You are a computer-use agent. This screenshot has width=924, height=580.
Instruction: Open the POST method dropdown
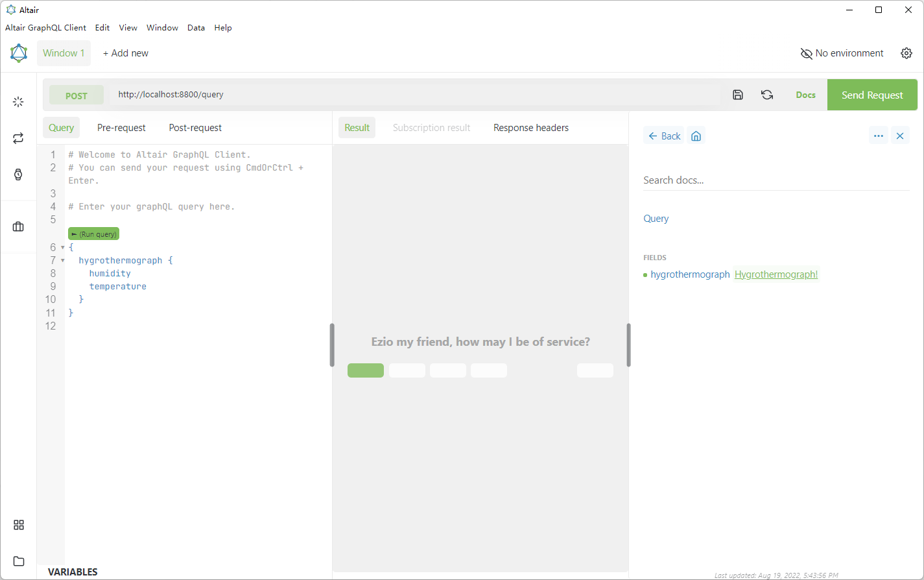pyautogui.click(x=77, y=95)
